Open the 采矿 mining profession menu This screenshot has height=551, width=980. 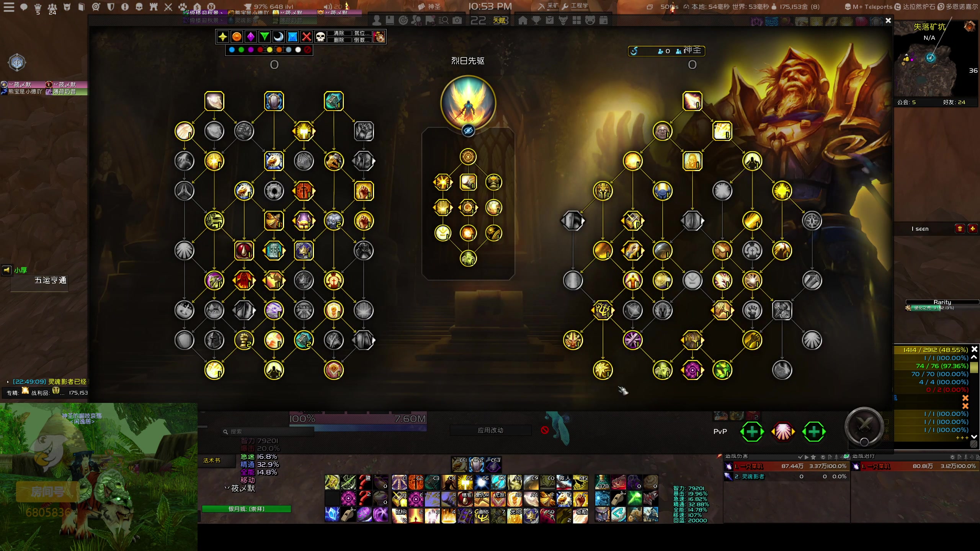pyautogui.click(x=549, y=6)
